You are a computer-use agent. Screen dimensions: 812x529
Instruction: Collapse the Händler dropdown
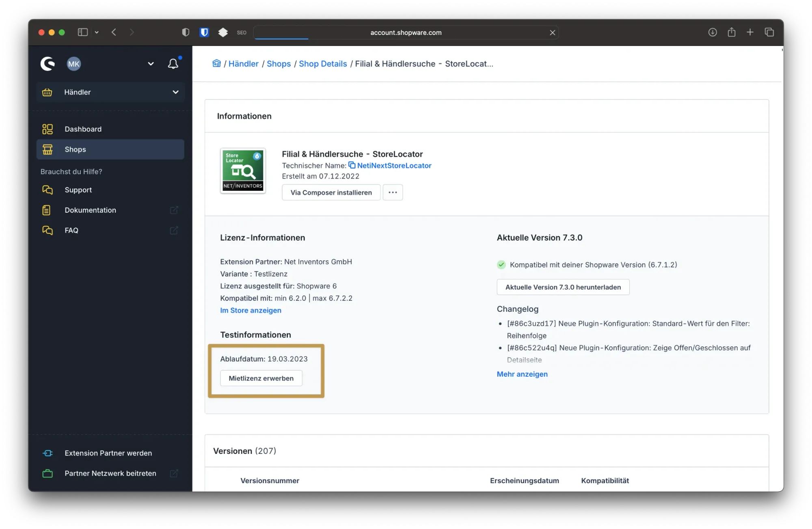pyautogui.click(x=175, y=92)
